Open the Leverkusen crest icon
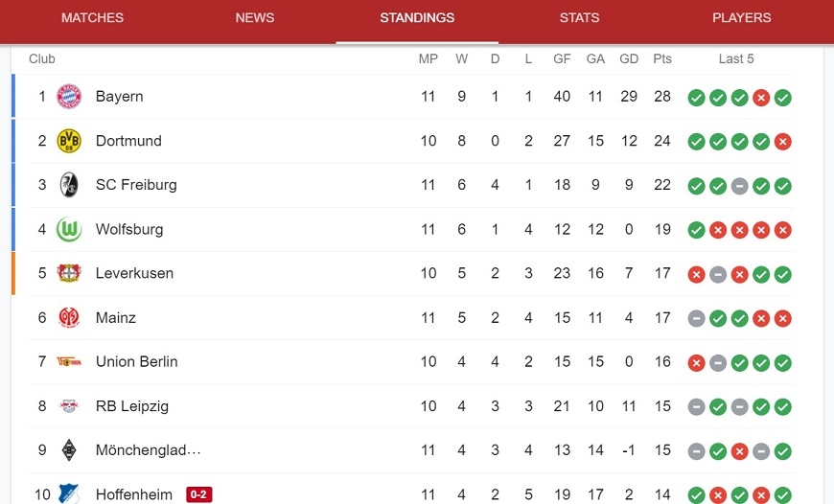 tap(69, 273)
